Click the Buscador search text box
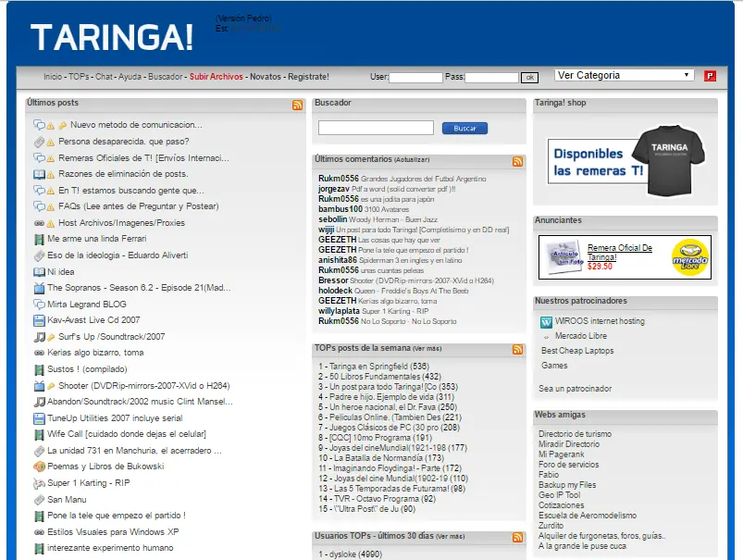The width and height of the screenshot is (743, 560). tap(376, 128)
